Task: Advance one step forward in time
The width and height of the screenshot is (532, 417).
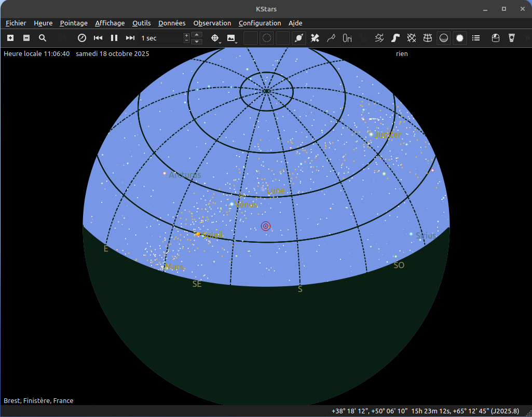Action: [x=130, y=38]
